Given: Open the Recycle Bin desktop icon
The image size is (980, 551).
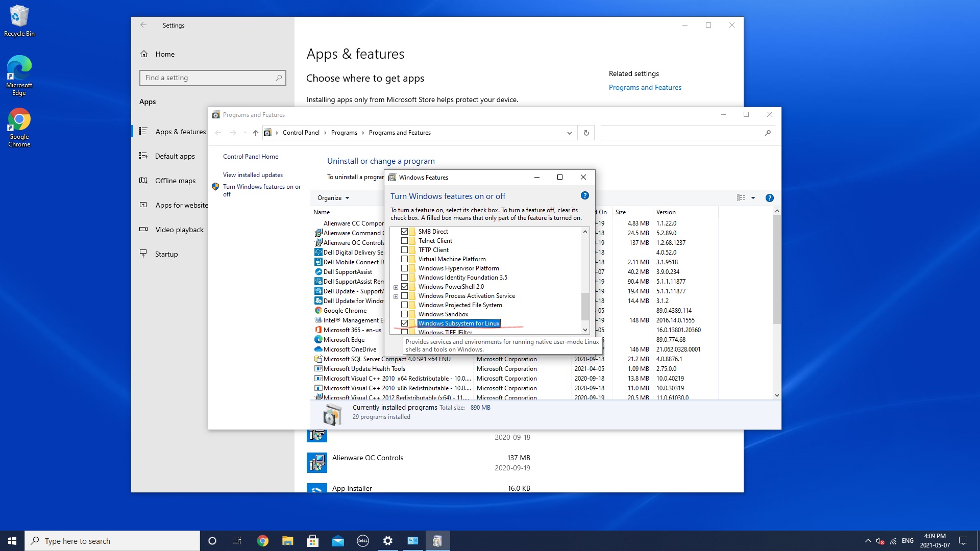Looking at the screenshot, I should 19,21.
